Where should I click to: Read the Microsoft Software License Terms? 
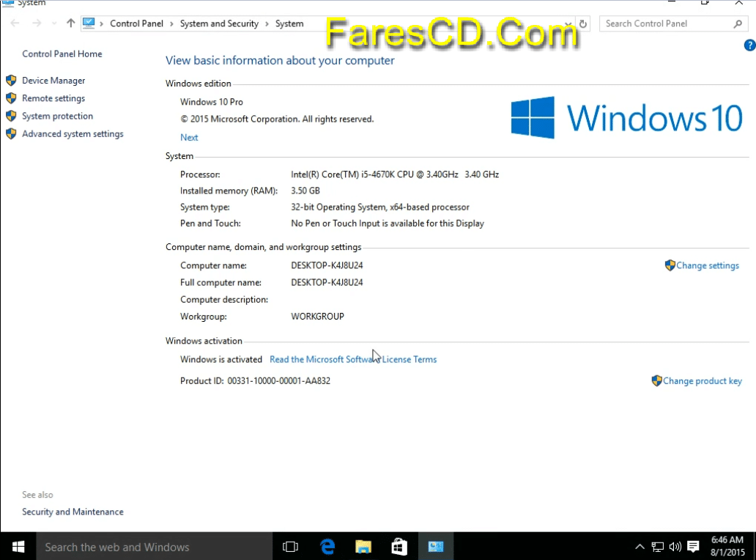[x=353, y=359]
